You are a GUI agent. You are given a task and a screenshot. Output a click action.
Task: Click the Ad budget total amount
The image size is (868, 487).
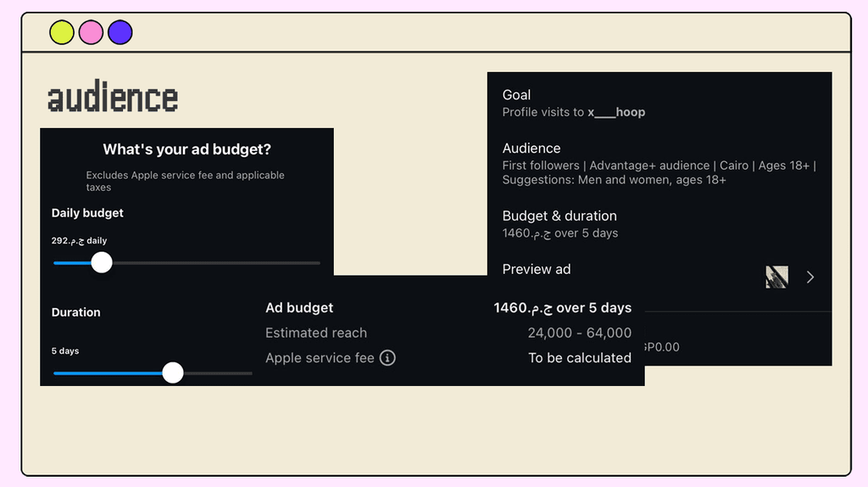pyautogui.click(x=562, y=307)
